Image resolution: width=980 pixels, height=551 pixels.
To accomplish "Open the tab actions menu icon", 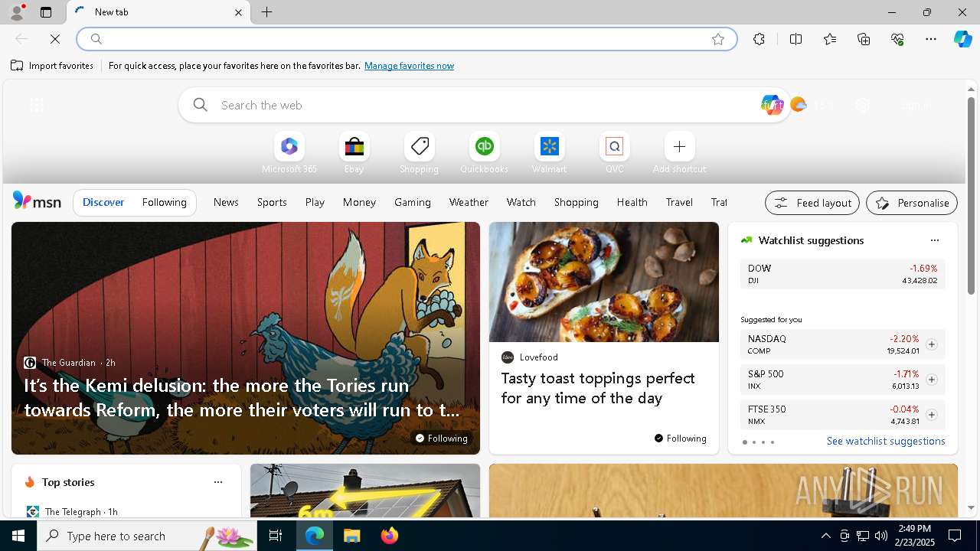I will 46,12.
